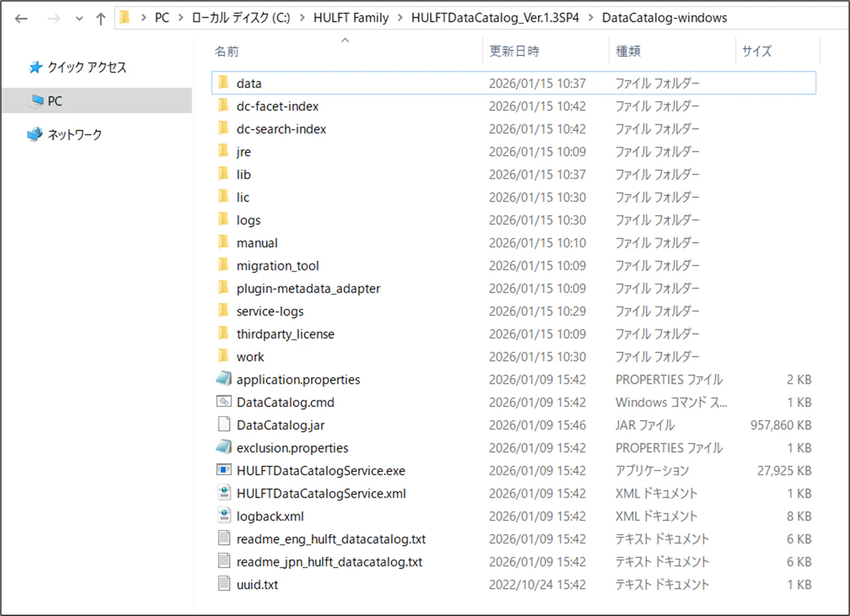
Task: Click the アプリケーション type entry
Action: [652, 471]
